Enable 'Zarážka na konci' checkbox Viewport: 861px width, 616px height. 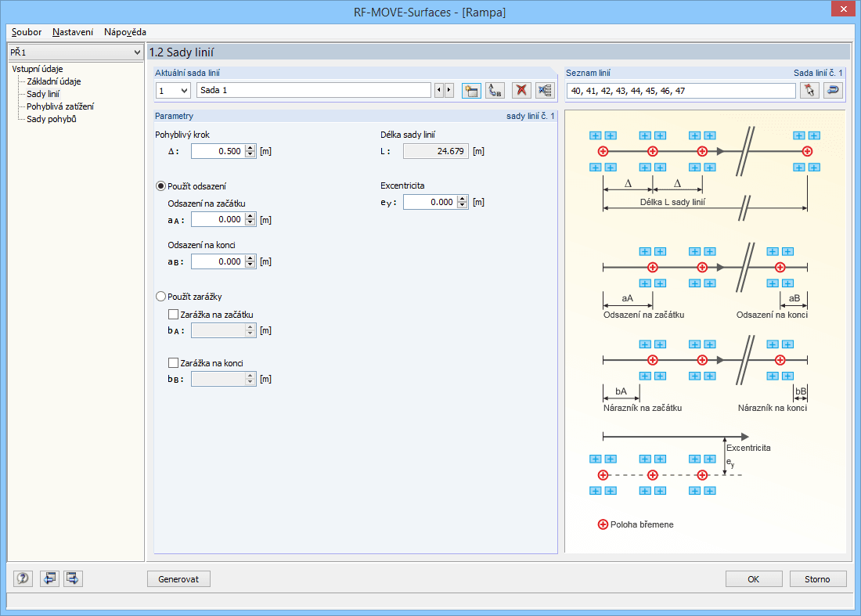(x=173, y=363)
